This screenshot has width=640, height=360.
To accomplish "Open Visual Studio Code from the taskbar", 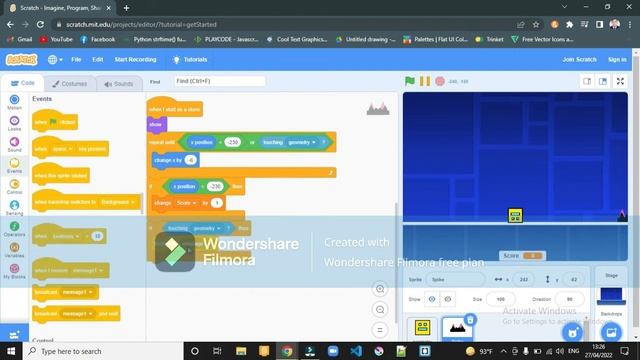I will (x=356, y=351).
